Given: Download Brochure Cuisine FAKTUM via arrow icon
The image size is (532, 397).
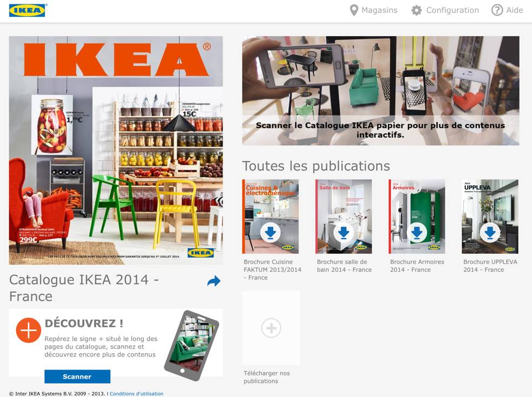Looking at the screenshot, I should [271, 232].
